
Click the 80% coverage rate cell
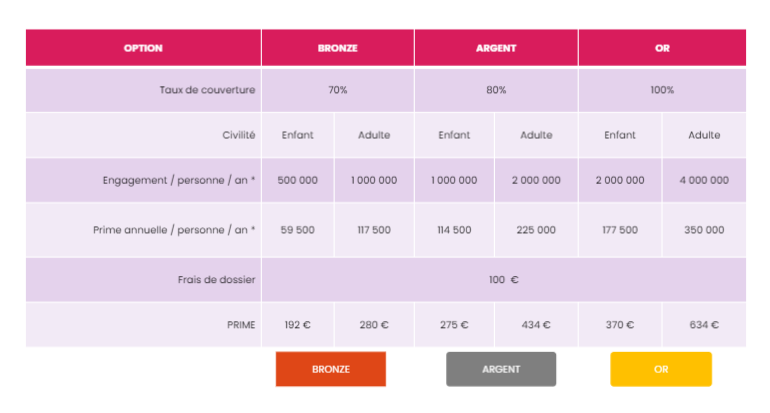coord(496,90)
